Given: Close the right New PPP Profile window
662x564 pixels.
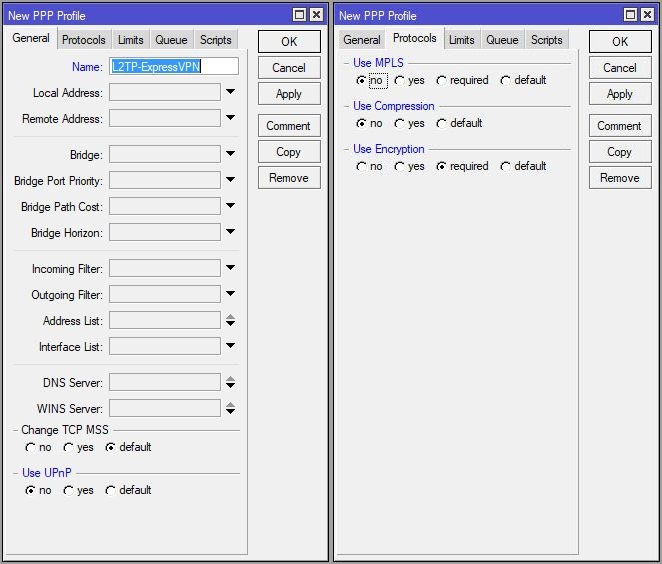Looking at the screenshot, I should tap(647, 15).
